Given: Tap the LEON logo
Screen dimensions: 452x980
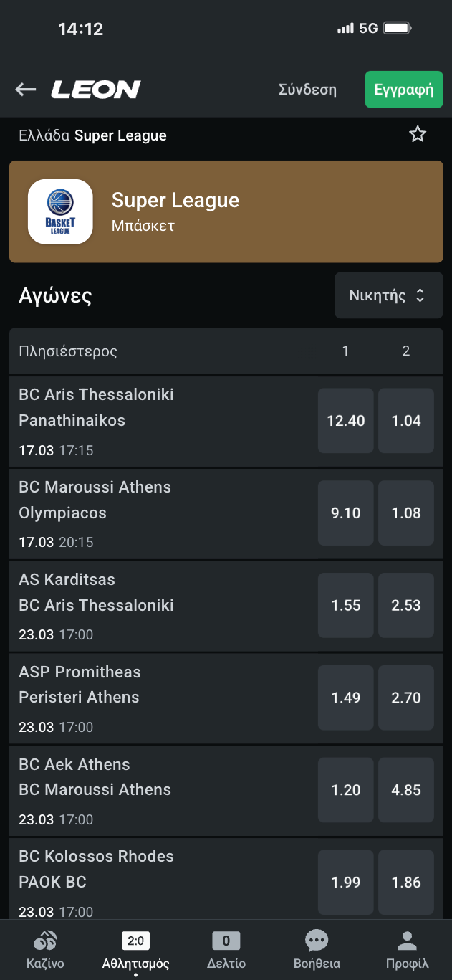Looking at the screenshot, I should point(96,90).
